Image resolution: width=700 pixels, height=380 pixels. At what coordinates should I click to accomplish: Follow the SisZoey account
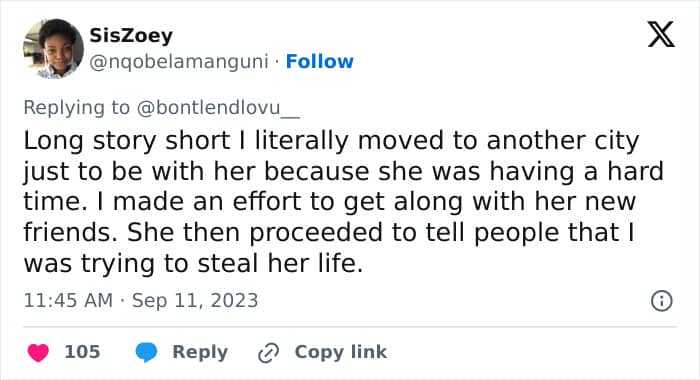[x=320, y=61]
